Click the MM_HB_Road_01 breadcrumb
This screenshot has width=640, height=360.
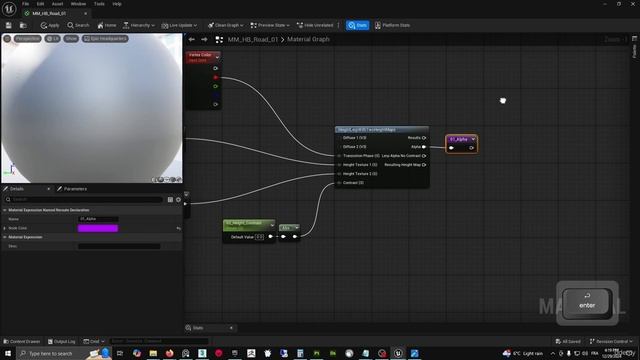(x=253, y=40)
